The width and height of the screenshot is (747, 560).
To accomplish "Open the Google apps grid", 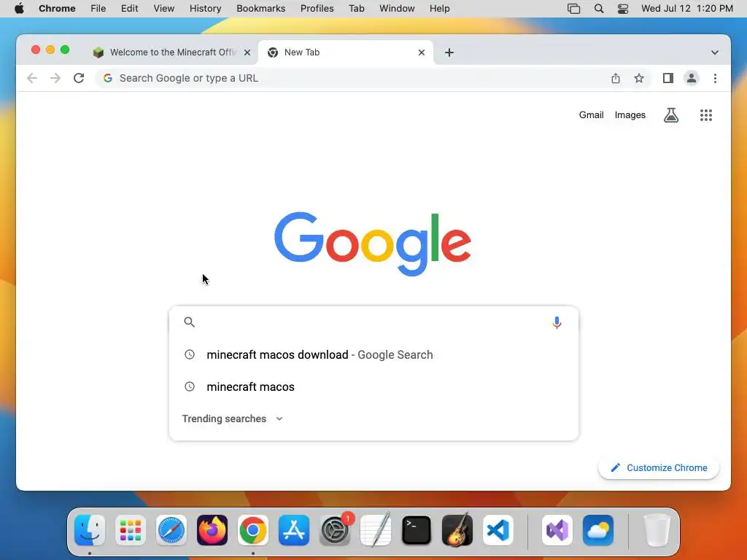I will click(706, 114).
